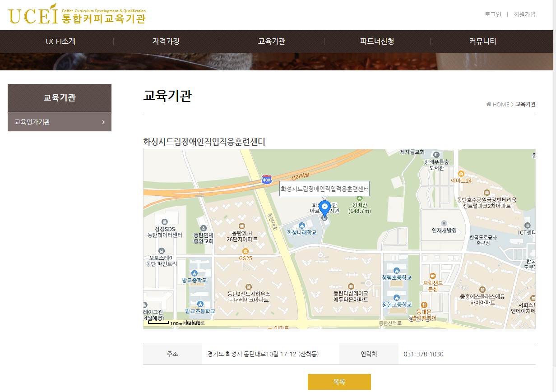Click the 청림초등학교 school icon
556x392 pixels.
(x=396, y=271)
